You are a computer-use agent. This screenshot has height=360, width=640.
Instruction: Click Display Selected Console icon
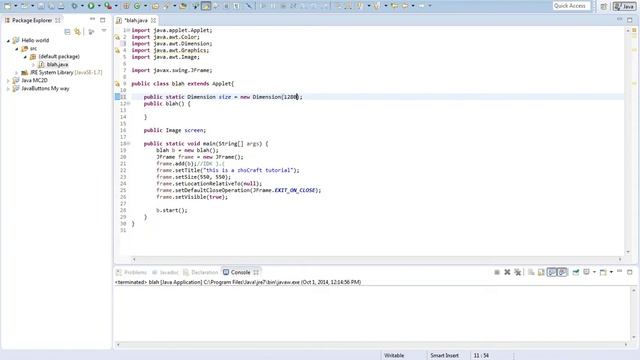click(587, 272)
